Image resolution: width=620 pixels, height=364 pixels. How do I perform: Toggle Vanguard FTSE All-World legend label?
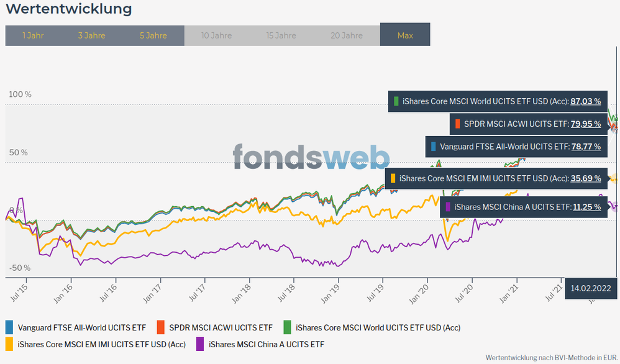pos(83,327)
